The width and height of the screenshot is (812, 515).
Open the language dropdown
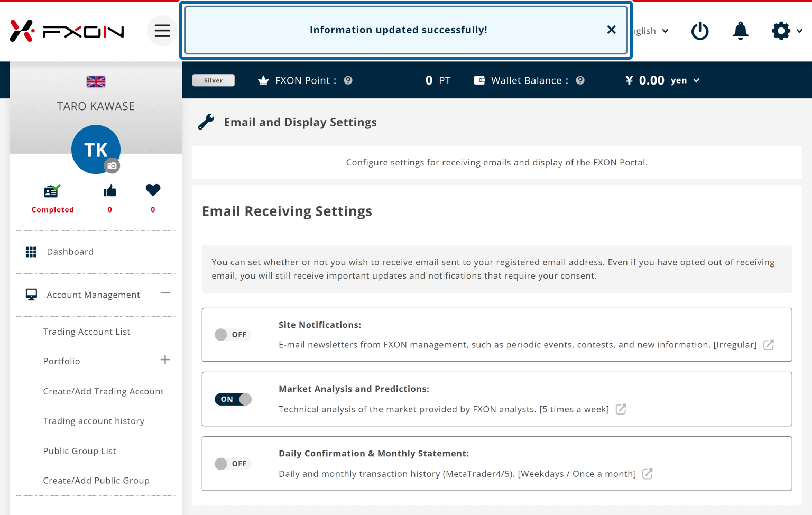(649, 31)
